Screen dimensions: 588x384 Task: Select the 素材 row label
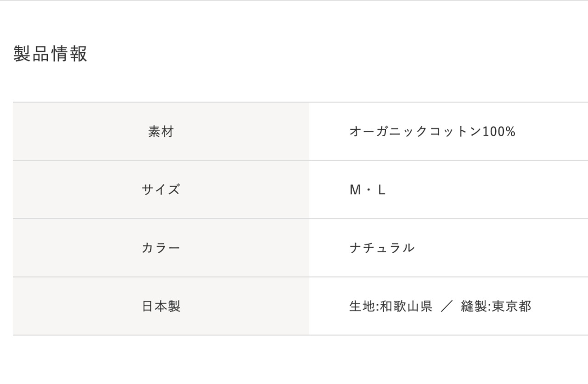[161, 132]
